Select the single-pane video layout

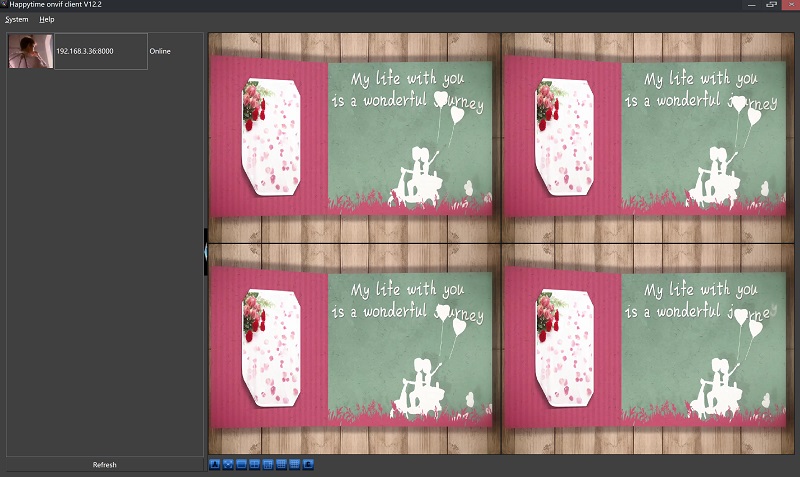point(241,464)
